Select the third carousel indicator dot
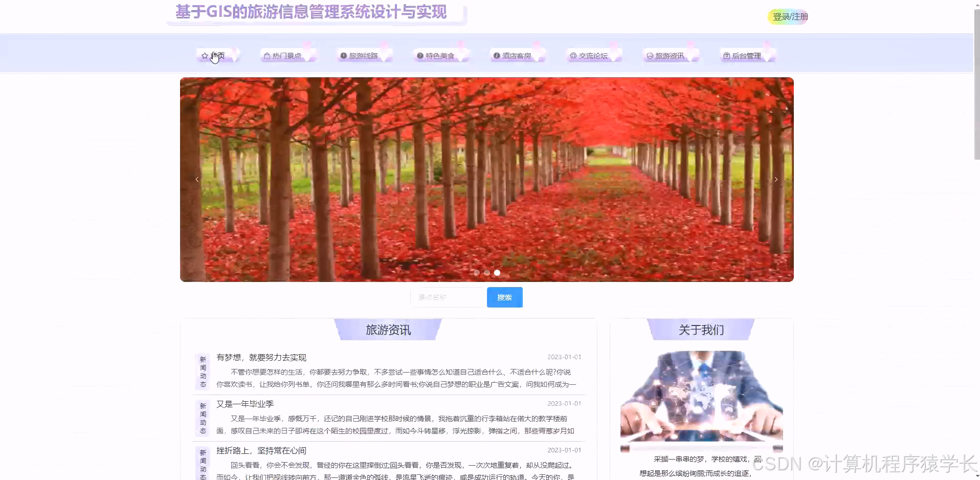 tap(497, 272)
